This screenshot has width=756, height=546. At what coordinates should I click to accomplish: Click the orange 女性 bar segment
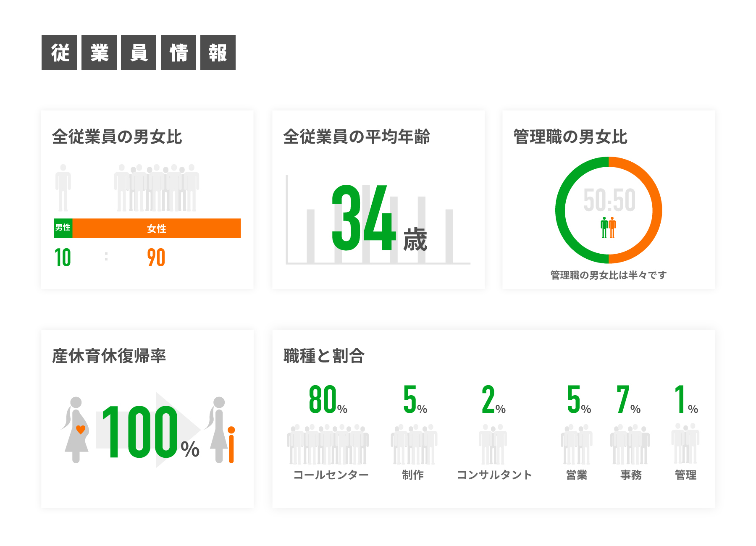(157, 228)
